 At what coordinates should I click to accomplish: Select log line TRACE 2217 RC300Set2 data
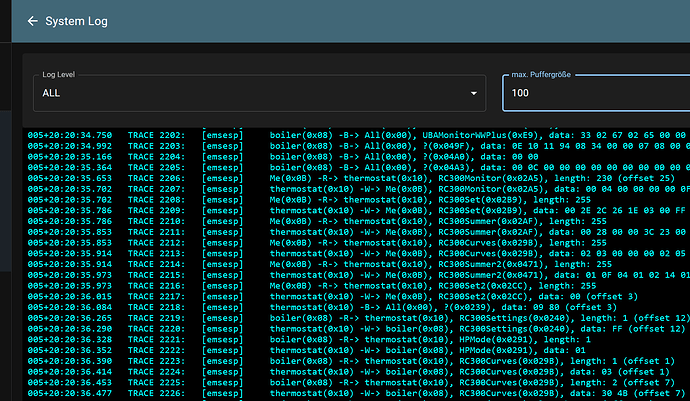(x=333, y=297)
